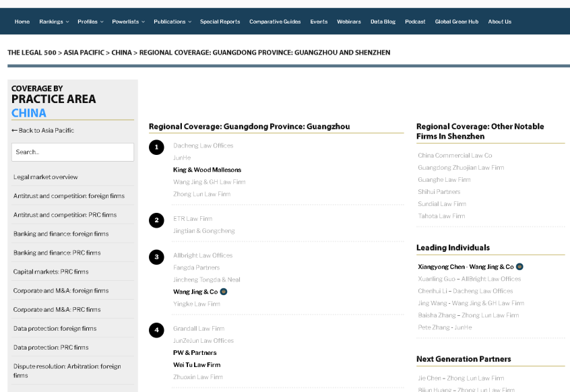Click Grandall Law Firm
Screen dimensions: 570x392
click(199, 329)
